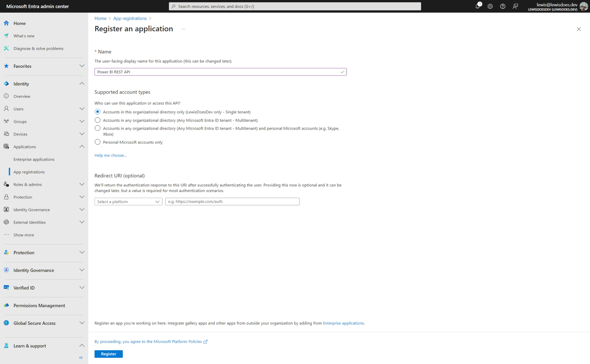Navigate to App registrations via breadcrumb
This screenshot has height=364, width=590.
point(130,18)
